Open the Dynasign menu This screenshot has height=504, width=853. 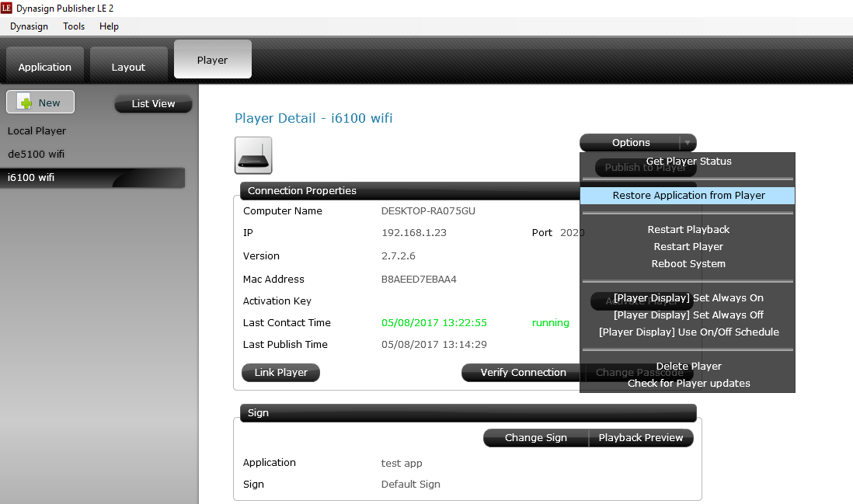tap(29, 26)
